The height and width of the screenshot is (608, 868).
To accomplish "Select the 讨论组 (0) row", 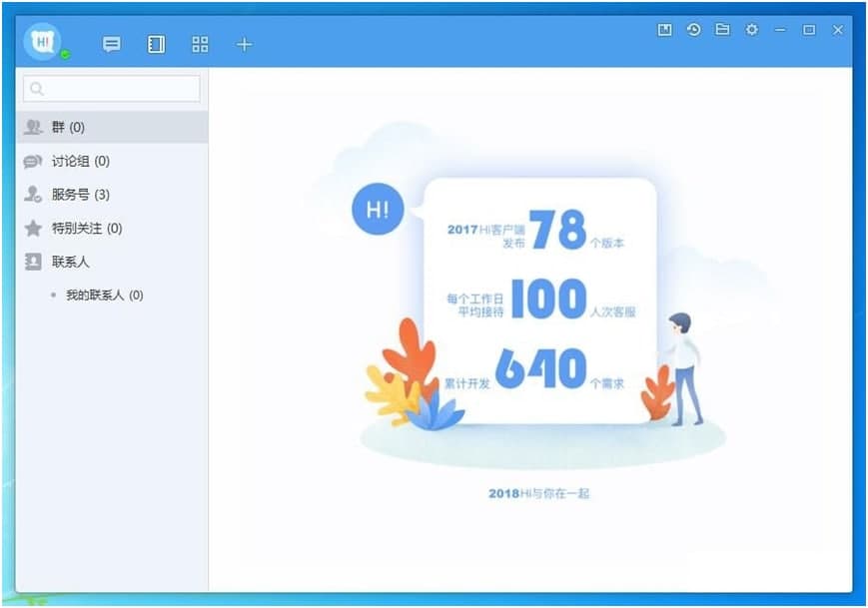I will click(x=112, y=161).
